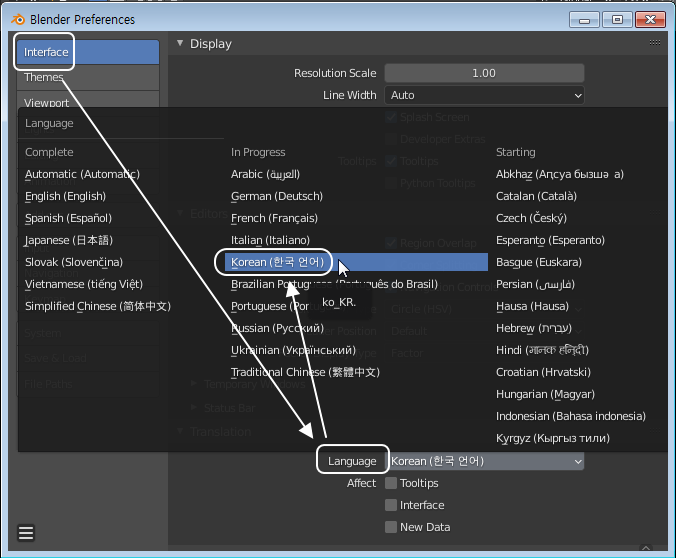This screenshot has height=558, width=676.
Task: Choose German (Deutsch) language
Action: coord(277,196)
